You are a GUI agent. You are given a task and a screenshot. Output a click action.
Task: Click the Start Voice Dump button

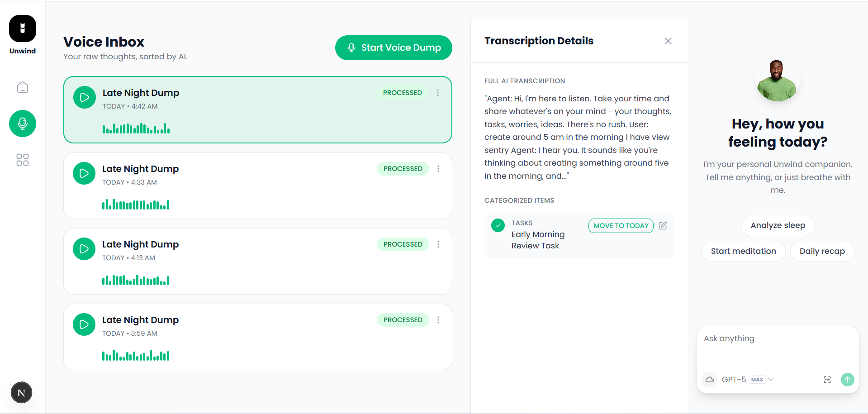coord(394,48)
